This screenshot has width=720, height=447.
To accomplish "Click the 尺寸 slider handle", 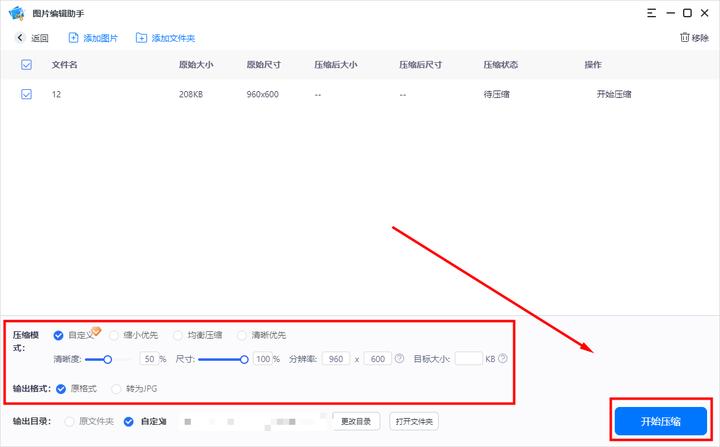I will (244, 359).
